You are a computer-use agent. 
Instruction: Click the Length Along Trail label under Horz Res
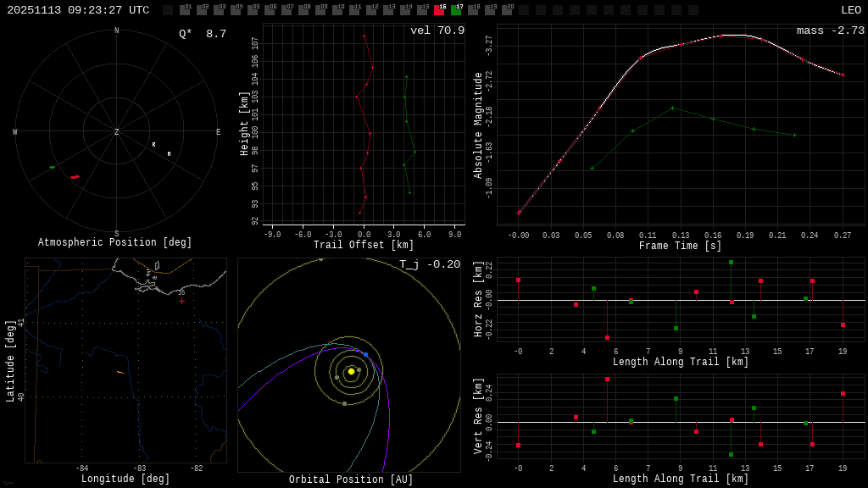point(681,361)
